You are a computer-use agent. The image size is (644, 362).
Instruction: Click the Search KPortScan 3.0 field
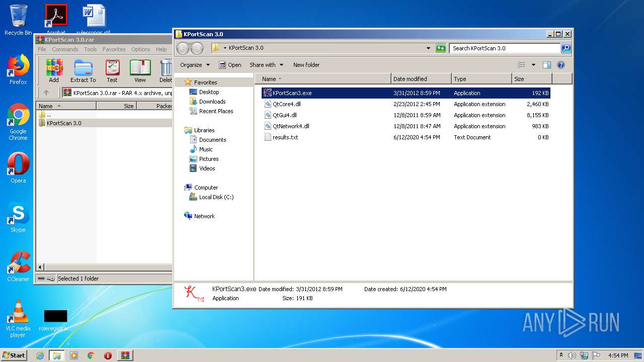coord(504,48)
